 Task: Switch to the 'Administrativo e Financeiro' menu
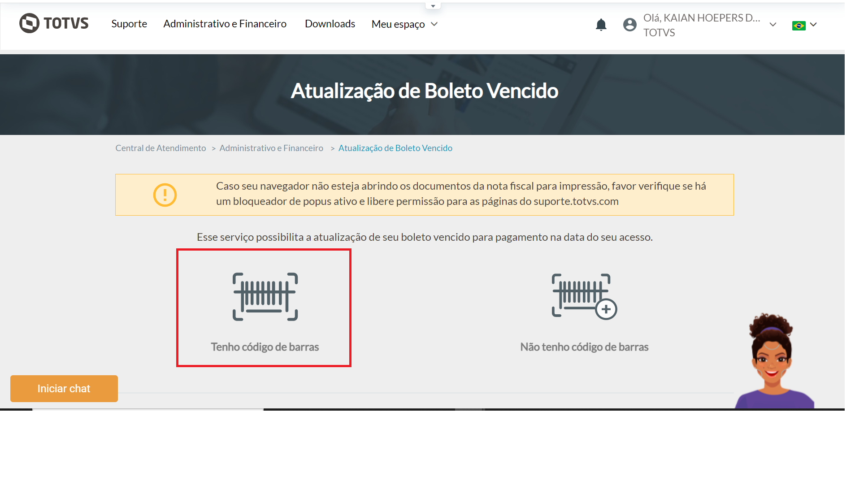tap(225, 24)
